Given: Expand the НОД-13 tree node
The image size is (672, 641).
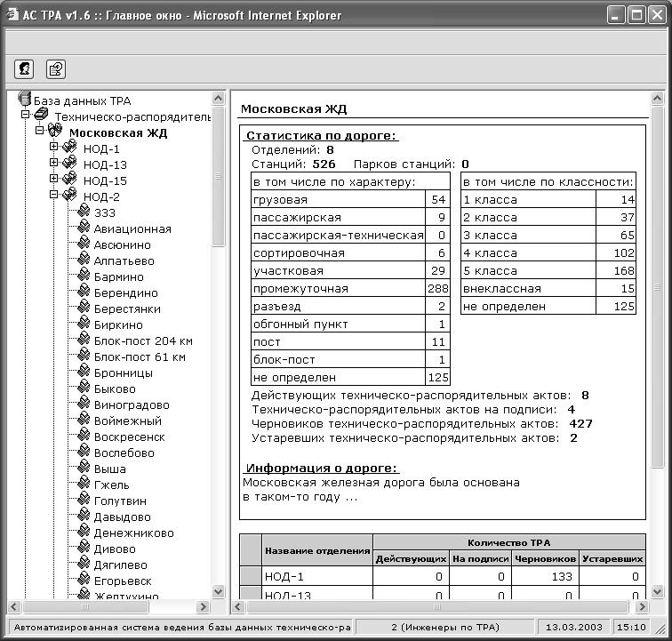Looking at the screenshot, I should tap(53, 162).
